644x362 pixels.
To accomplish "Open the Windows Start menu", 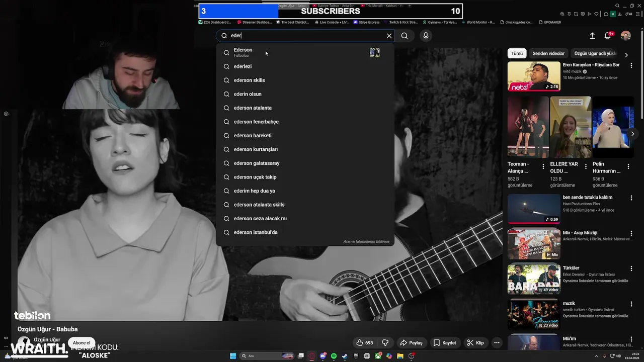I will click(233, 356).
